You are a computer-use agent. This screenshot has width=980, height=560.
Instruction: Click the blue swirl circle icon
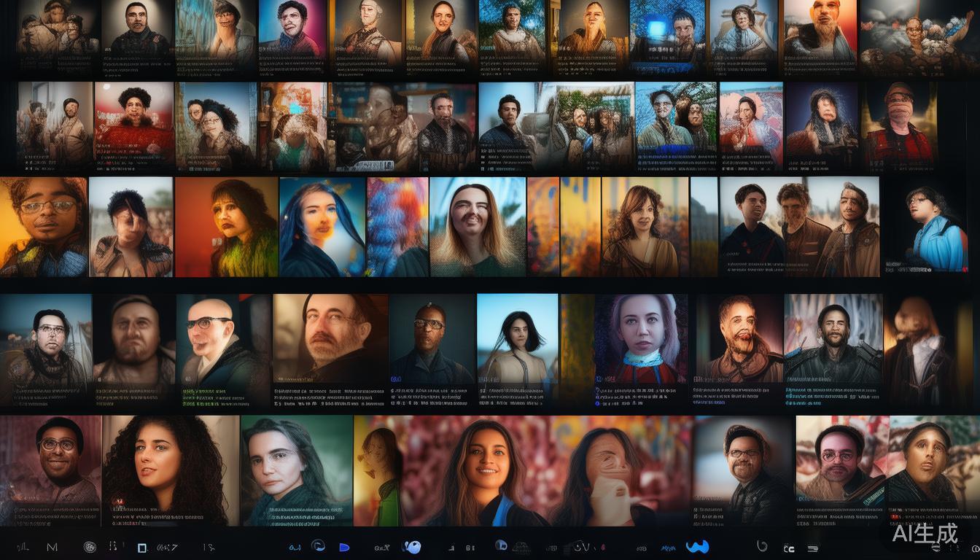click(x=318, y=545)
